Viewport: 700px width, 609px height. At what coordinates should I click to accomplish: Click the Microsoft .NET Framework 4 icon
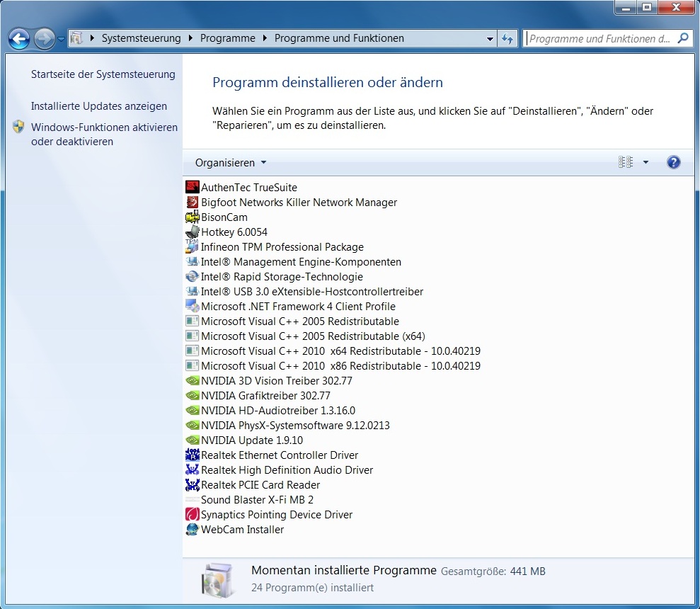click(x=192, y=306)
